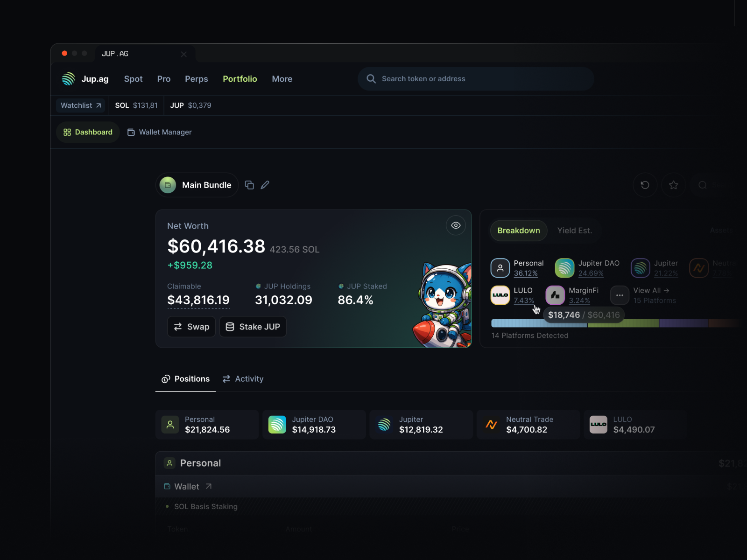The height and width of the screenshot is (560, 747).
Task: Click the SOL $131,81 ticker
Action: (x=136, y=105)
